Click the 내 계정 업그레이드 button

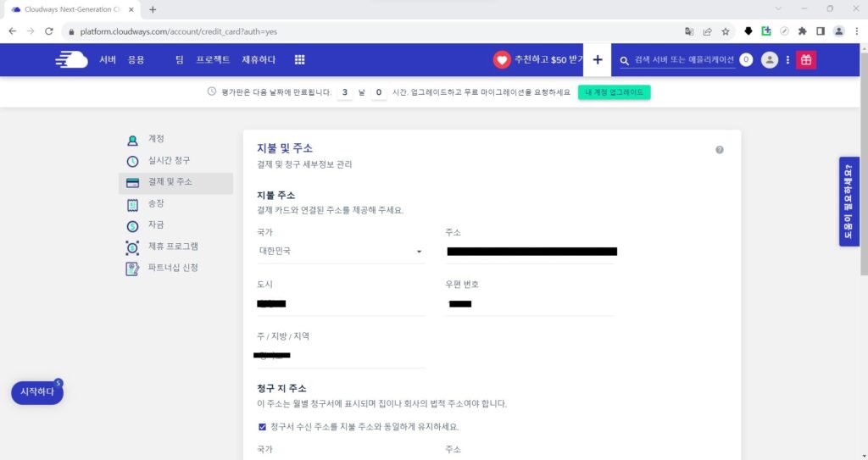(614, 92)
